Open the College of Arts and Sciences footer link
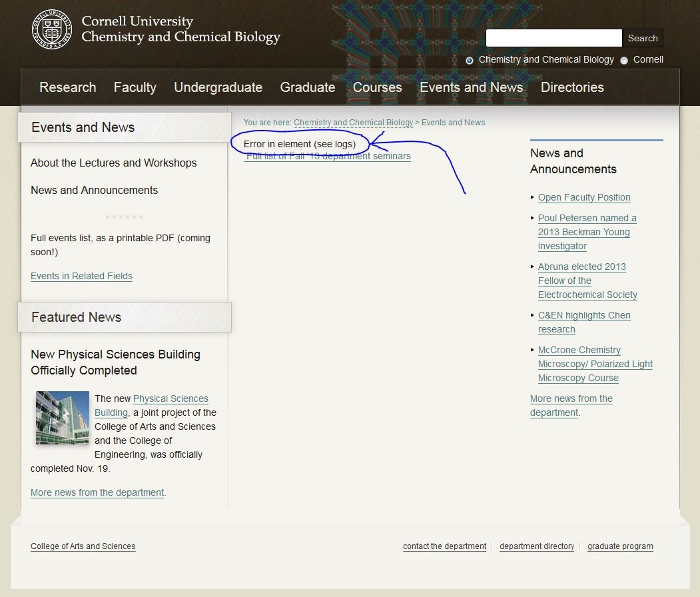The image size is (700, 597). click(83, 546)
